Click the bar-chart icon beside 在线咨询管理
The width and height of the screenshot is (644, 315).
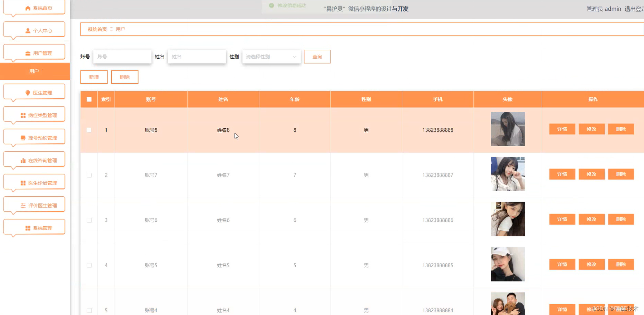click(x=23, y=161)
